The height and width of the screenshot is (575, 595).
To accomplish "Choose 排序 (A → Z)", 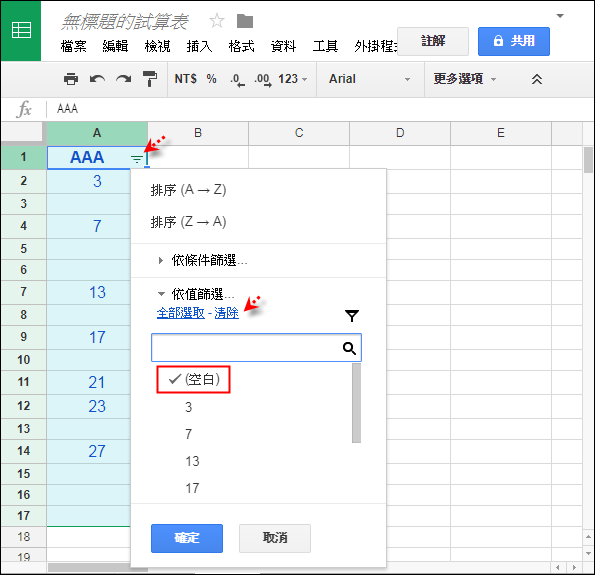I will [x=188, y=190].
